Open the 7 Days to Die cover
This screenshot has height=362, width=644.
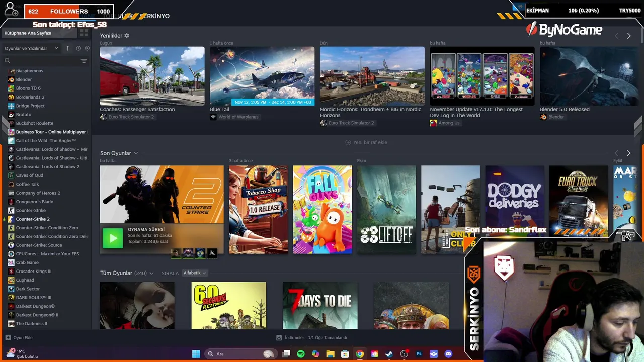pyautogui.click(x=320, y=306)
